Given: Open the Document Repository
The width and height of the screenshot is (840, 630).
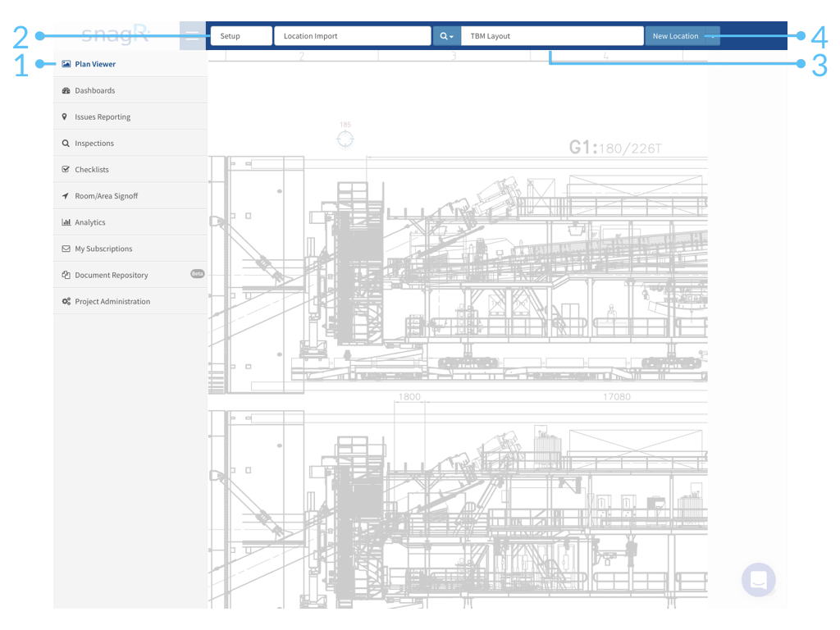Looking at the screenshot, I should (130, 274).
